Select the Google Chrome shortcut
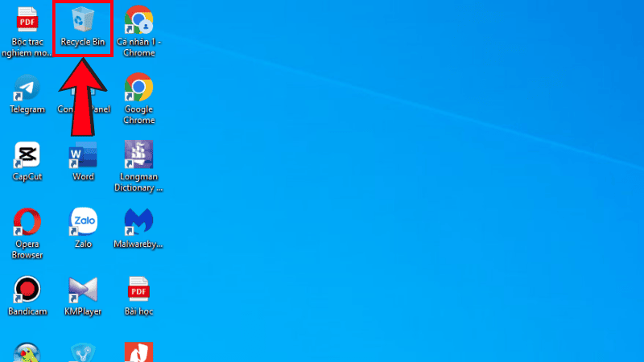This screenshot has height=362, width=644. point(138,87)
